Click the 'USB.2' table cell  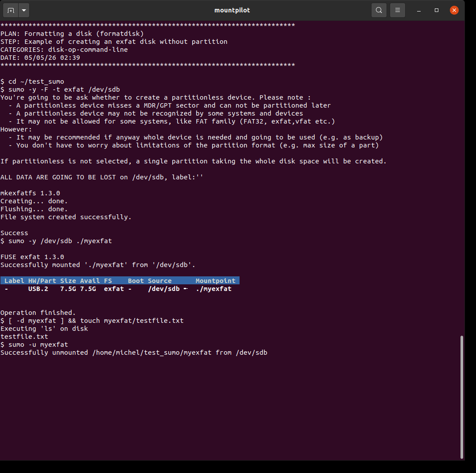tap(38, 289)
